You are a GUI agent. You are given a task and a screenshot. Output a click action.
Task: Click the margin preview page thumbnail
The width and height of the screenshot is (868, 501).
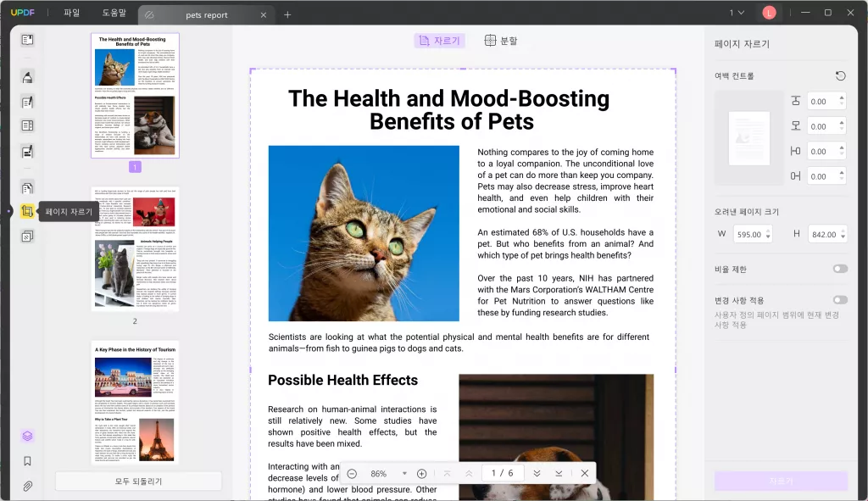(x=749, y=138)
